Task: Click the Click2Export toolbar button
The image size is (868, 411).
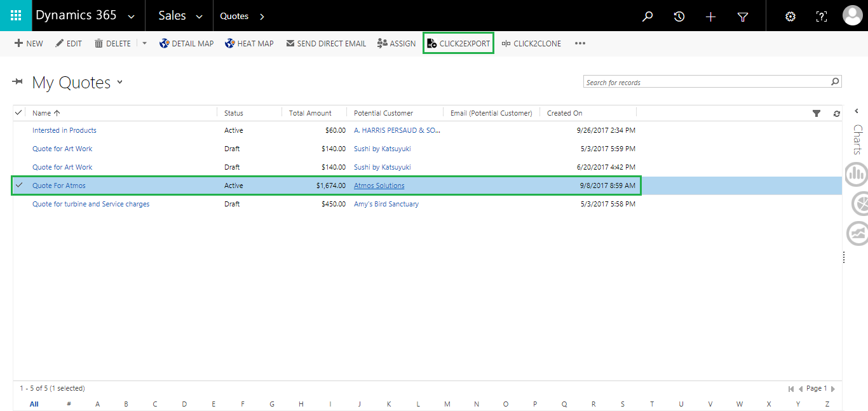Action: coord(459,44)
